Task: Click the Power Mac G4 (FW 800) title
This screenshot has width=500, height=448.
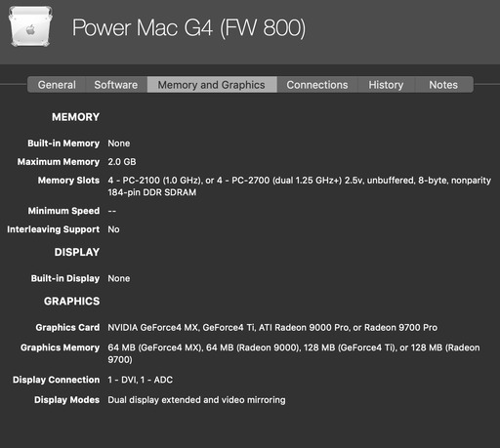Action: (188, 28)
